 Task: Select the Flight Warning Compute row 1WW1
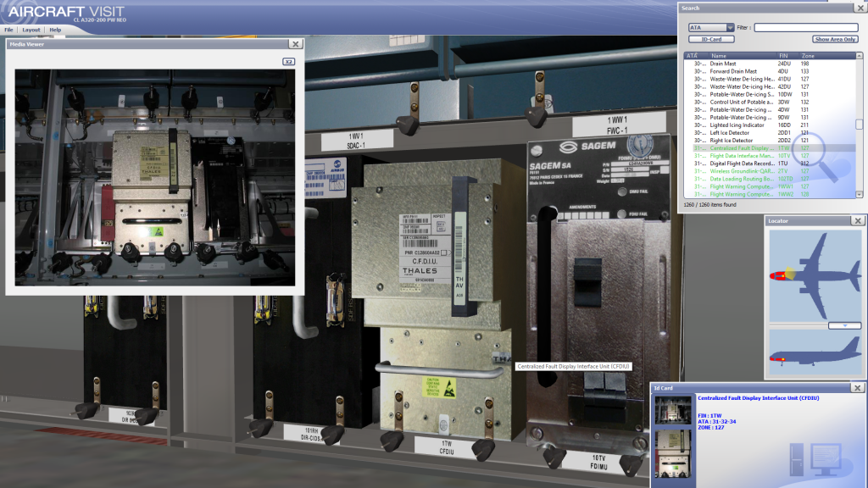pos(770,186)
